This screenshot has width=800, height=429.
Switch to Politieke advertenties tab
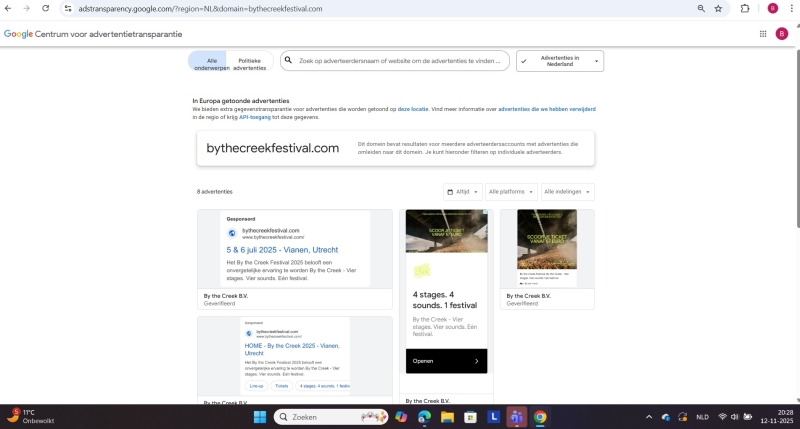(x=249, y=61)
